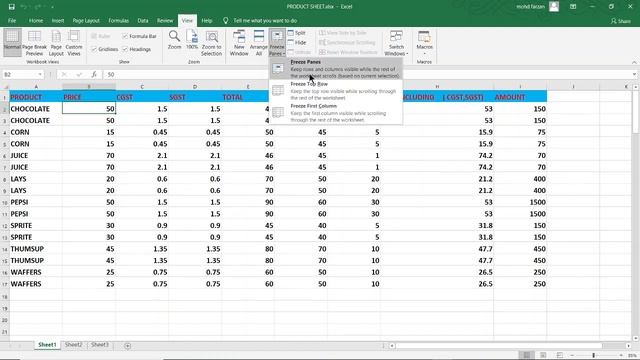Open the Insert tab
Image resolution: width=640 pixels, height=360 pixels.
click(58, 20)
